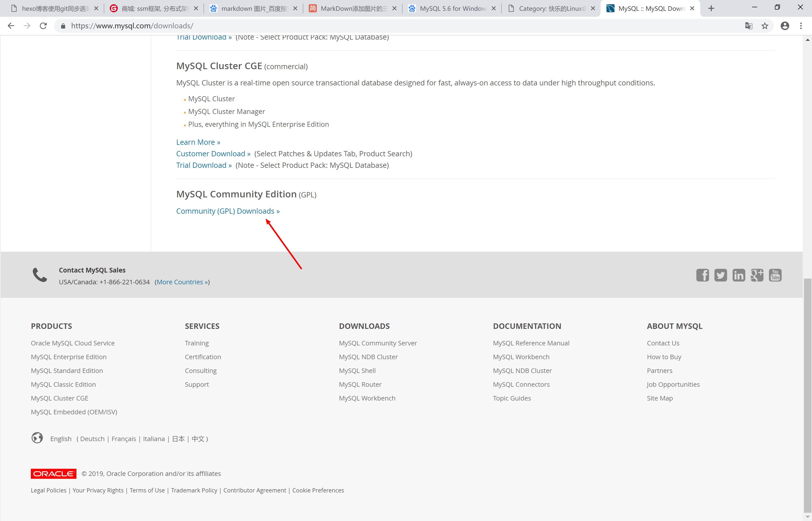Screen dimensions: 812x521
Task: Click the Twitter social media icon
Action: tap(720, 275)
